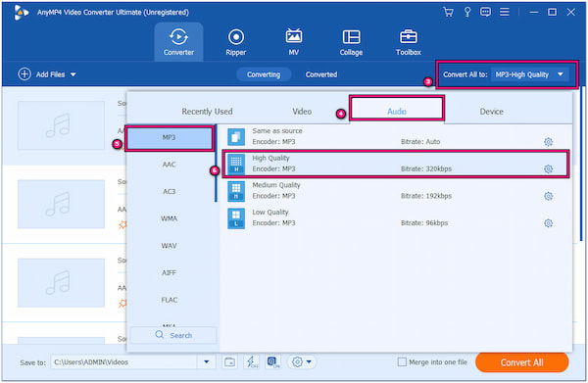Click the Add Files plus icon
This screenshot has height=383, width=588.
[x=24, y=74]
